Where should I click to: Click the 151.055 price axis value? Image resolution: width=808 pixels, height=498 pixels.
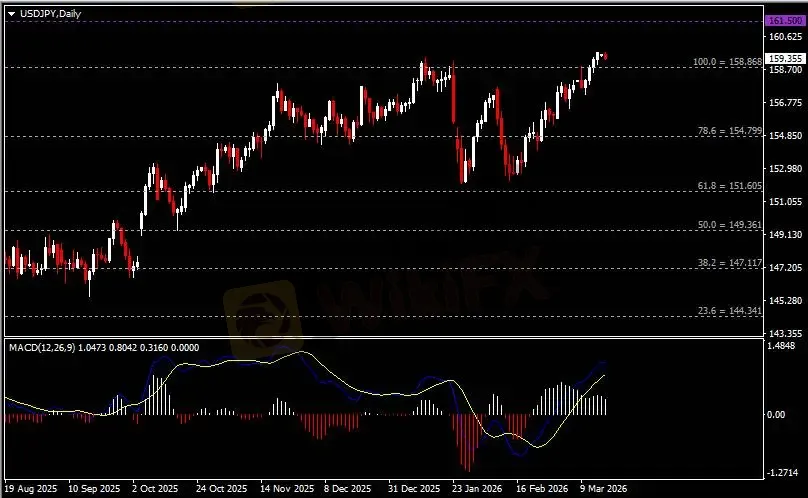click(786, 202)
